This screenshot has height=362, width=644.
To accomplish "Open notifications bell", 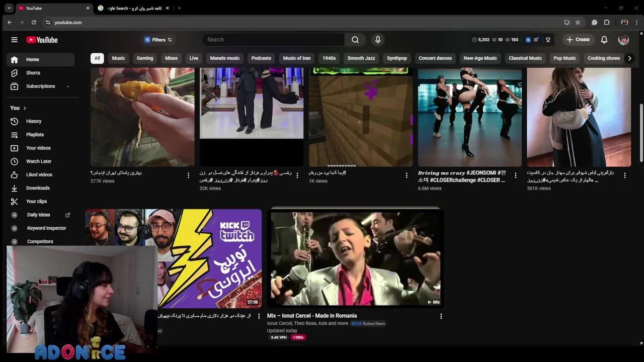I will click(604, 40).
